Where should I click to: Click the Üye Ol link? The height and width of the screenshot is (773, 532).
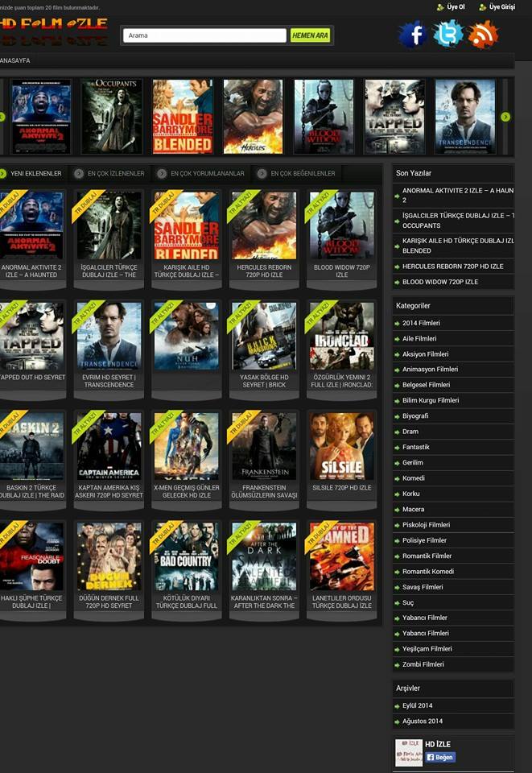click(x=451, y=7)
